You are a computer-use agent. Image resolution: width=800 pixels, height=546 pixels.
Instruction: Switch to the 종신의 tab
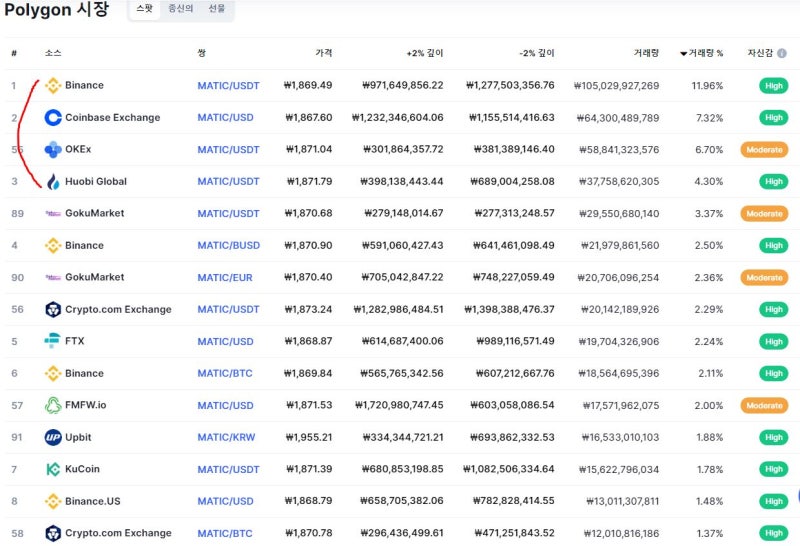pos(181,9)
